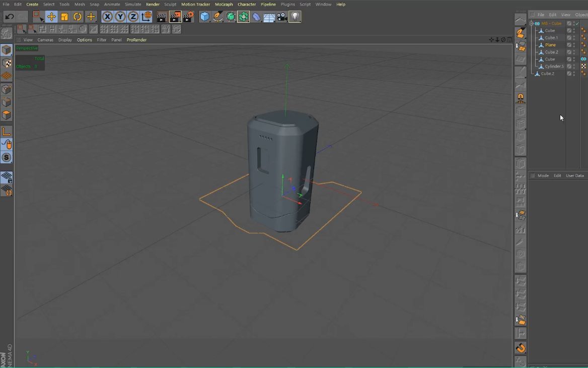Lock the X axis toggle

click(x=107, y=17)
